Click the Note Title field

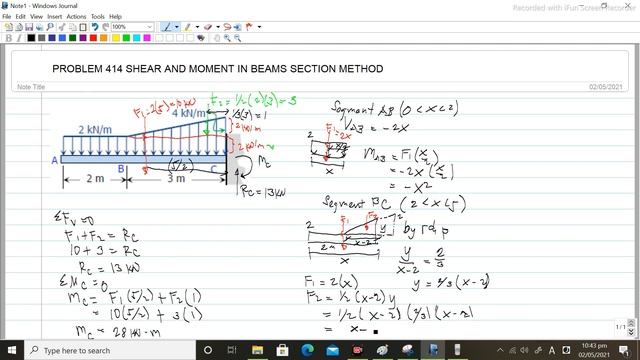[31, 87]
